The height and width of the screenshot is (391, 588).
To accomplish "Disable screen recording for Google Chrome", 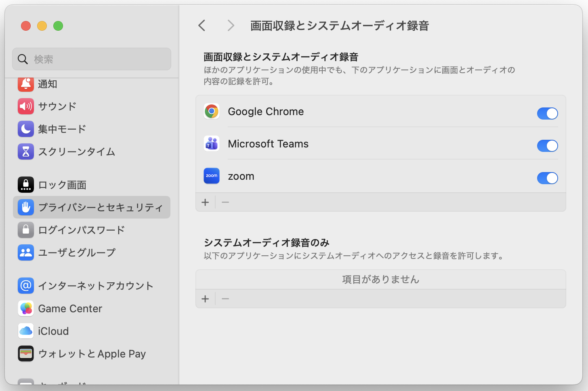I will 548,114.
